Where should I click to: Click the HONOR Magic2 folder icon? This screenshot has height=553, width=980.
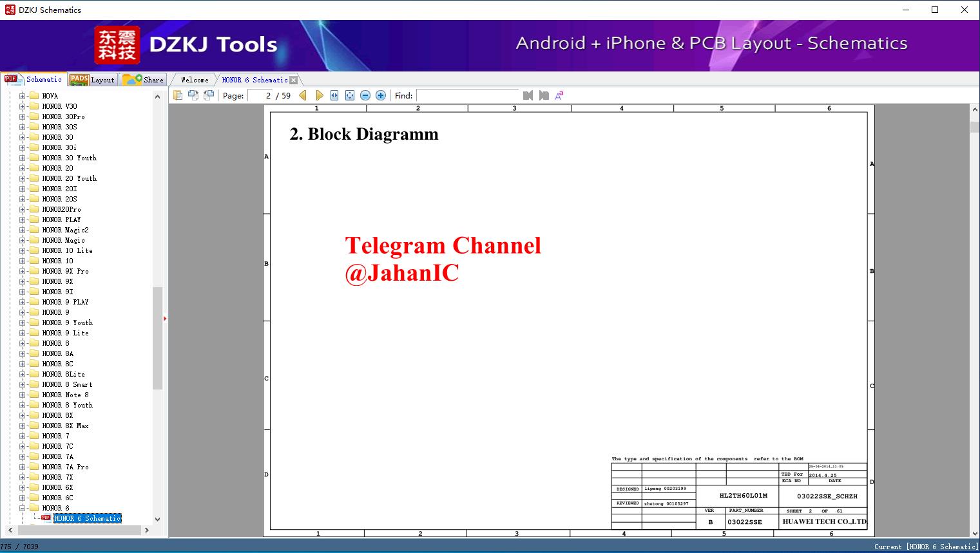click(x=34, y=230)
